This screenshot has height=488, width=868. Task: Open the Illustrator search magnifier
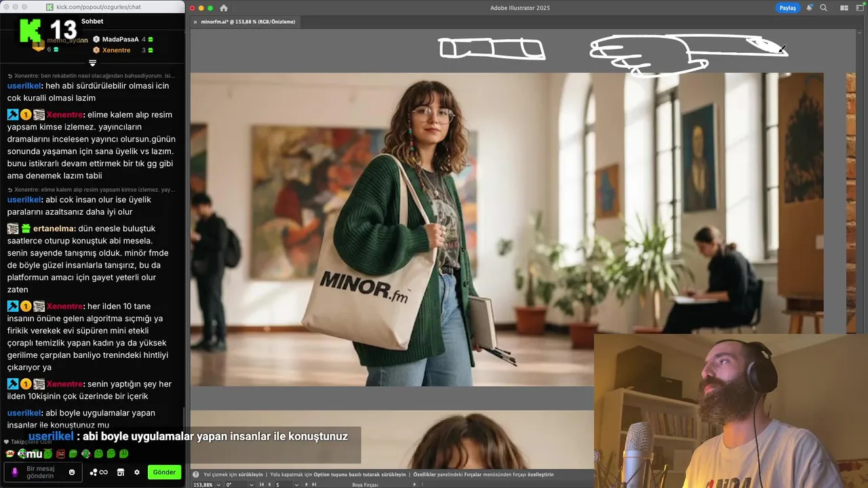823,8
